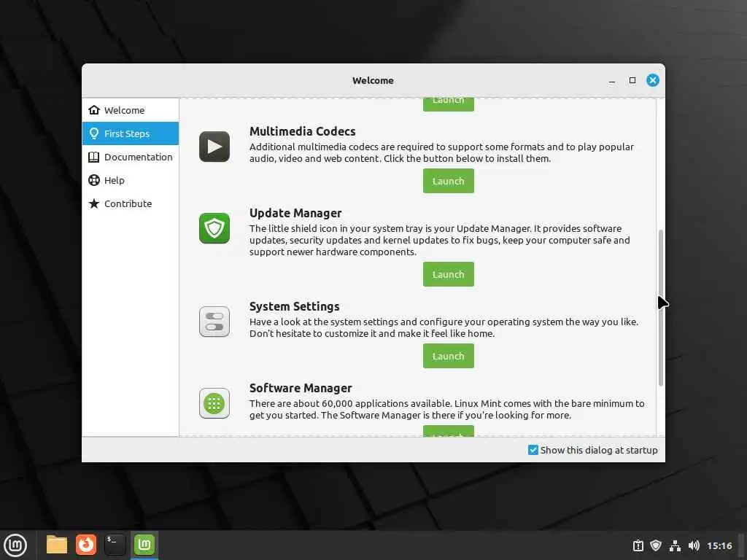Open the clipboard tray icon with the exclamation mark

(638, 545)
